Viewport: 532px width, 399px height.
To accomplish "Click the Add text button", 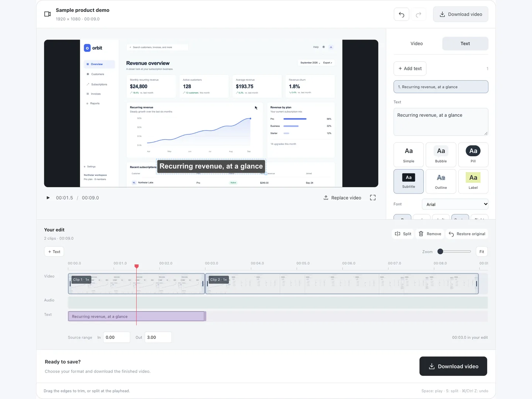I will click(x=410, y=68).
